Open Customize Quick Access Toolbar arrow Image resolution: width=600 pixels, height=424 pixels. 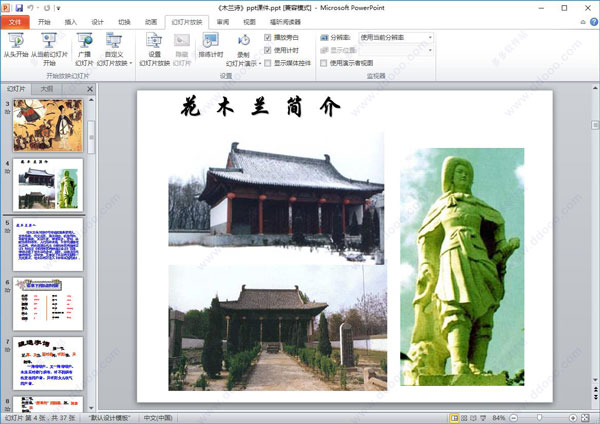coord(58,8)
